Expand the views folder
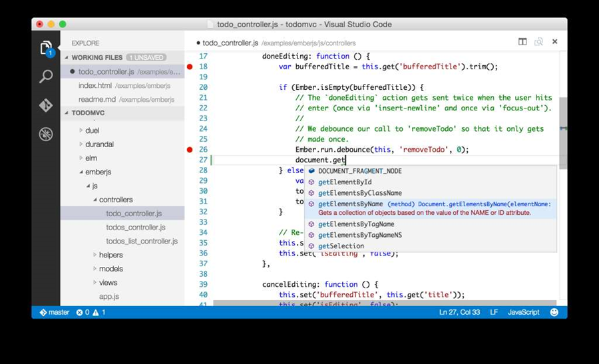 [95, 282]
